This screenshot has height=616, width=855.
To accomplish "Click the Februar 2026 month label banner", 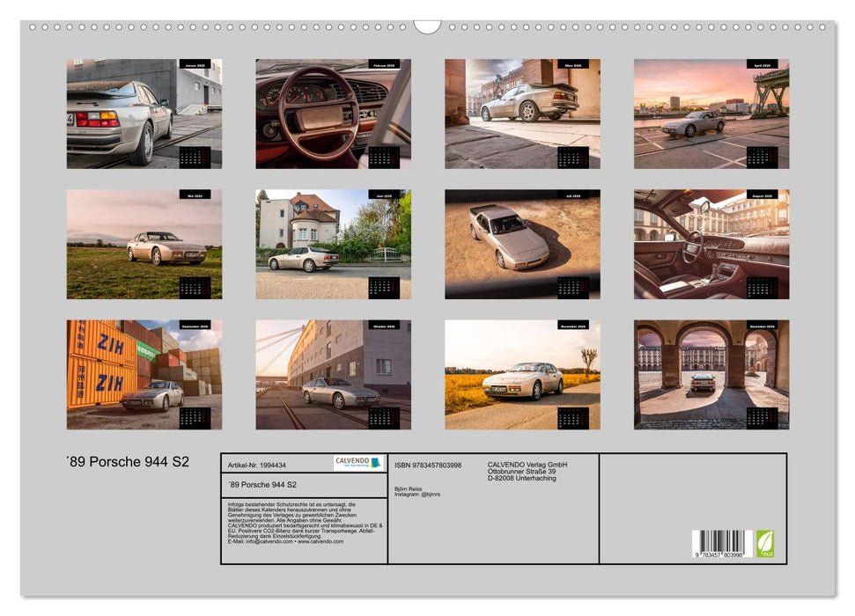I will click(383, 66).
